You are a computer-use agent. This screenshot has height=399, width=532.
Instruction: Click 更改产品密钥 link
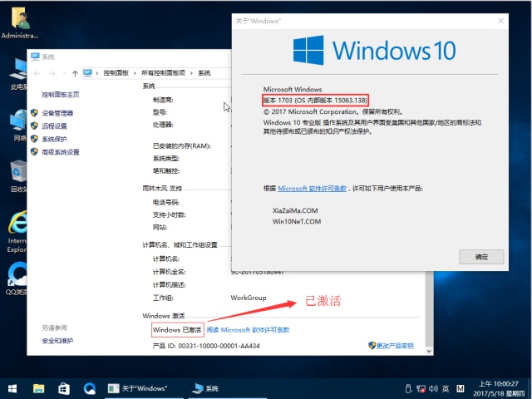[393, 345]
